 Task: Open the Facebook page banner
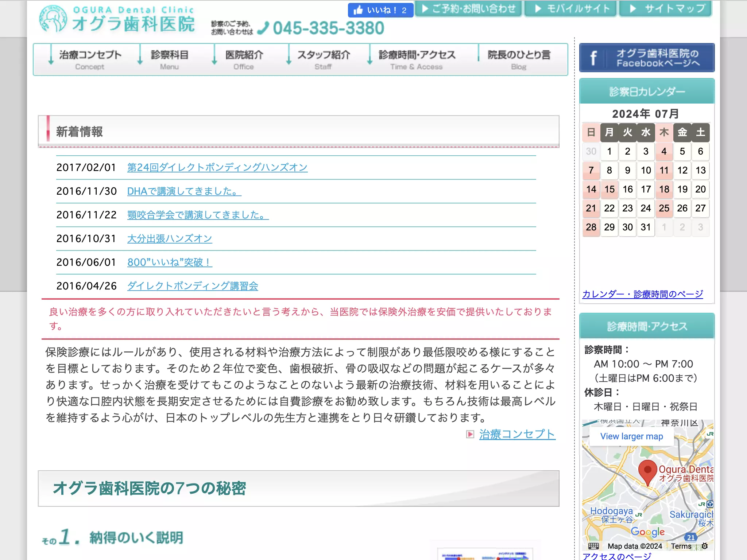[x=647, y=58]
